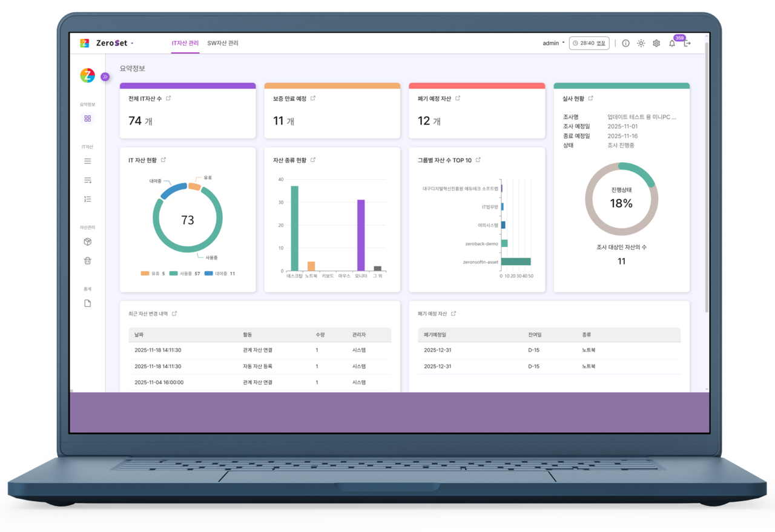The height and width of the screenshot is (532, 775).
Task: Click the 12 개 disposal count
Action: point(429,121)
